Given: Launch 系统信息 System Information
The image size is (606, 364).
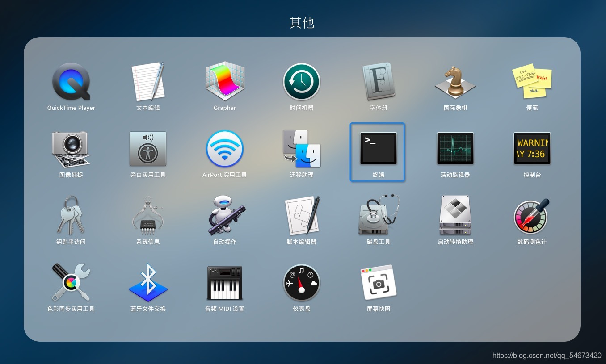Looking at the screenshot, I should pyautogui.click(x=148, y=216).
